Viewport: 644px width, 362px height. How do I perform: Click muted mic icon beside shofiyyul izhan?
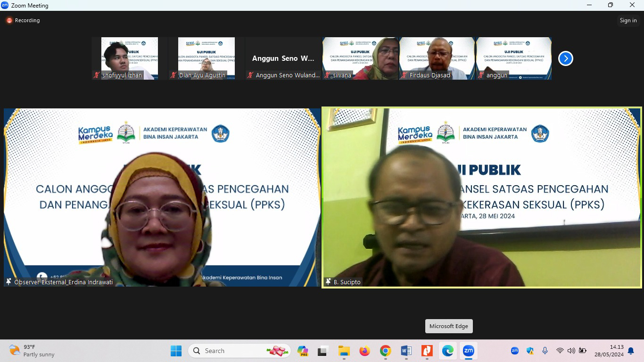tap(97, 75)
